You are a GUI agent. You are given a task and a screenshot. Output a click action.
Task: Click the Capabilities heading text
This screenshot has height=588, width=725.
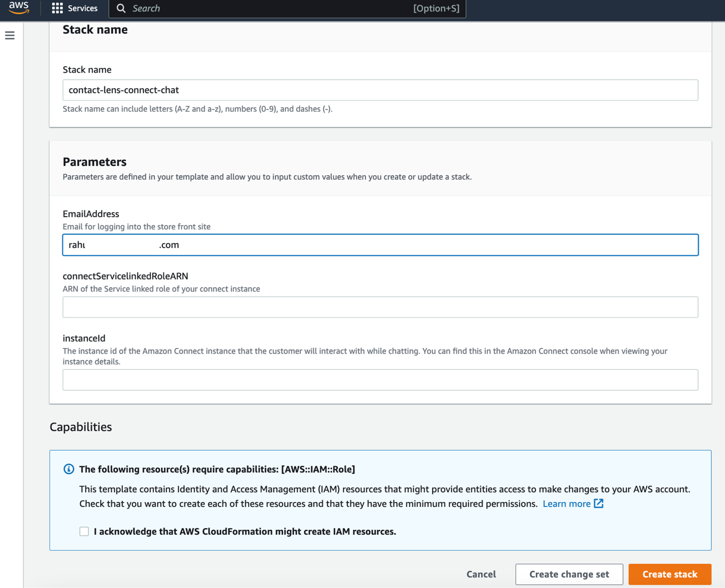click(81, 427)
